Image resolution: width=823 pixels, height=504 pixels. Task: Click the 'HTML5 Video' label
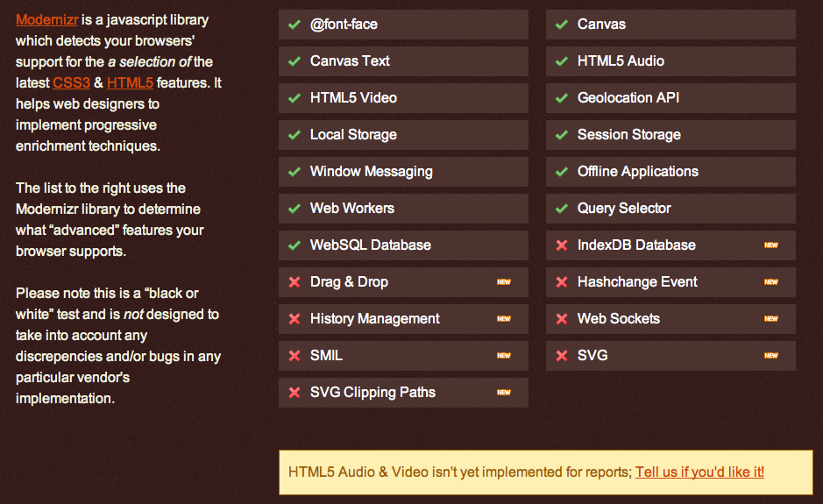(353, 97)
